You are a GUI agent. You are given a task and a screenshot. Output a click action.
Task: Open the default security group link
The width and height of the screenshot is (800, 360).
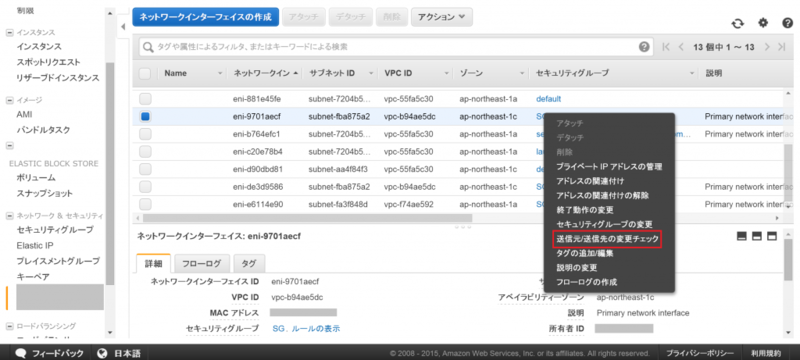(x=548, y=99)
